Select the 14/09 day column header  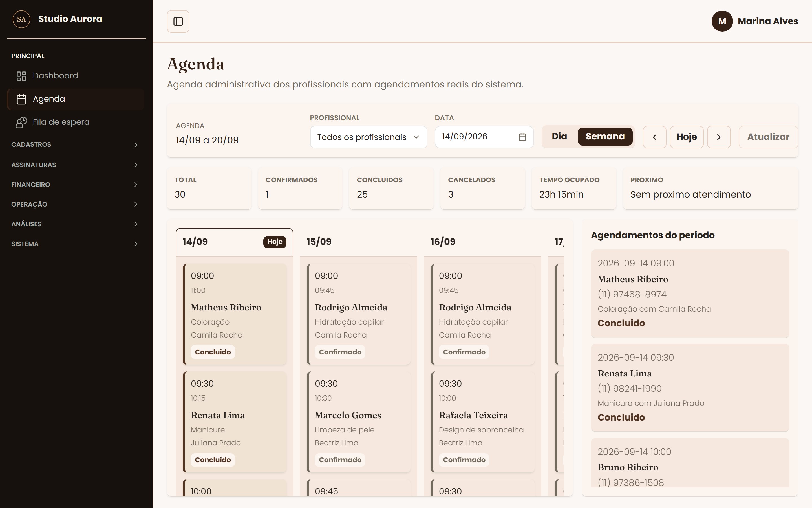[x=234, y=242]
